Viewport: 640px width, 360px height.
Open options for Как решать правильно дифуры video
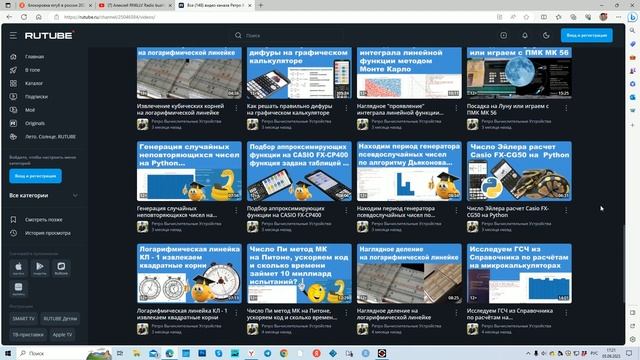346,108
